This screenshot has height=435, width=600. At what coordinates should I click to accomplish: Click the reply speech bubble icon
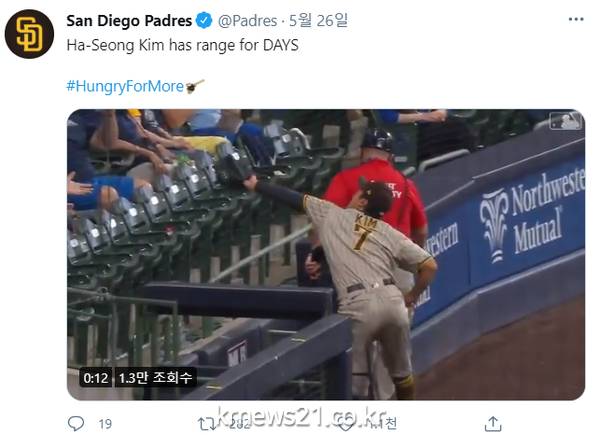click(76, 424)
